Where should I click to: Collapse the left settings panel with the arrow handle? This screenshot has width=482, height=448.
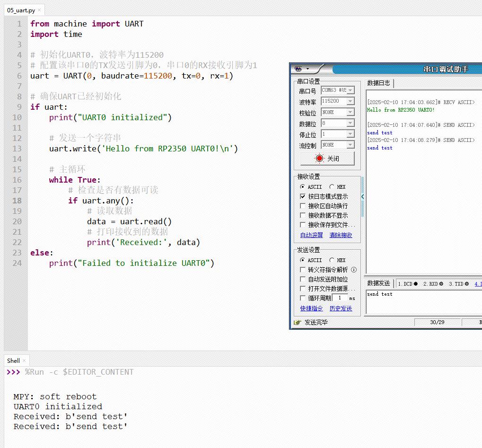point(363,197)
